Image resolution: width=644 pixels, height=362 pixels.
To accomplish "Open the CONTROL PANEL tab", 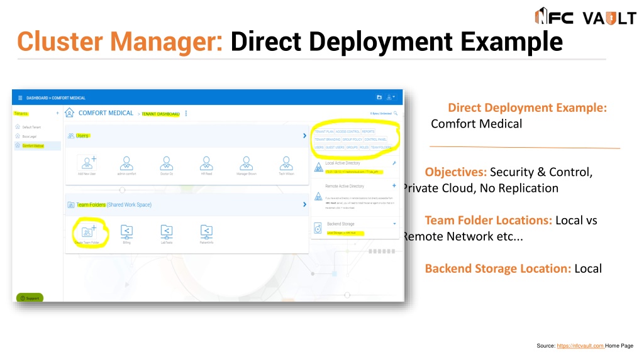I will tap(375, 140).
